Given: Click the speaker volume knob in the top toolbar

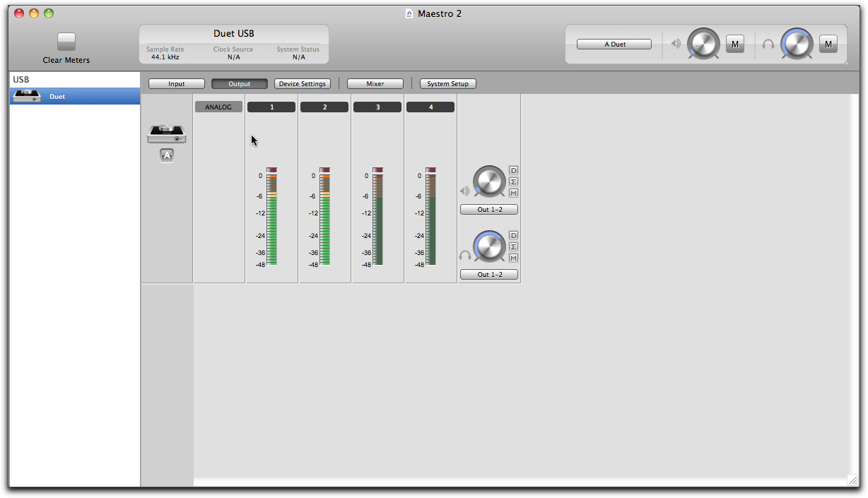Looking at the screenshot, I should point(703,44).
